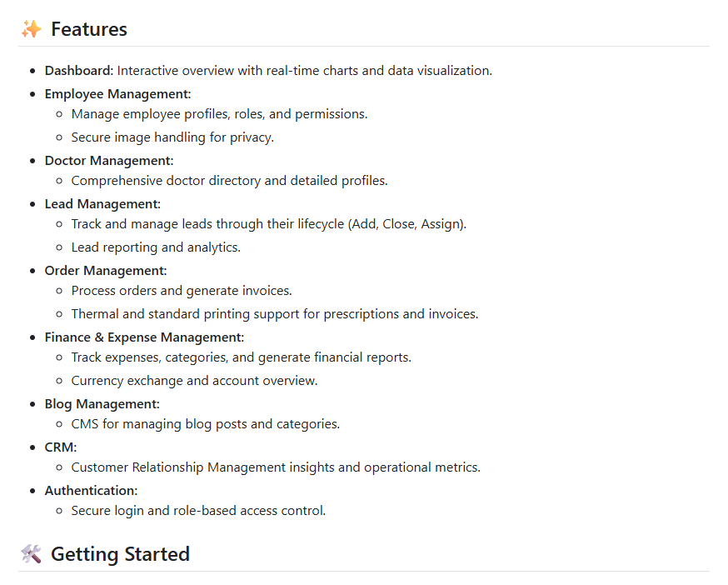Viewport: 728px width, 585px height.
Task: Select the Employee Management bullet title
Action: (117, 94)
